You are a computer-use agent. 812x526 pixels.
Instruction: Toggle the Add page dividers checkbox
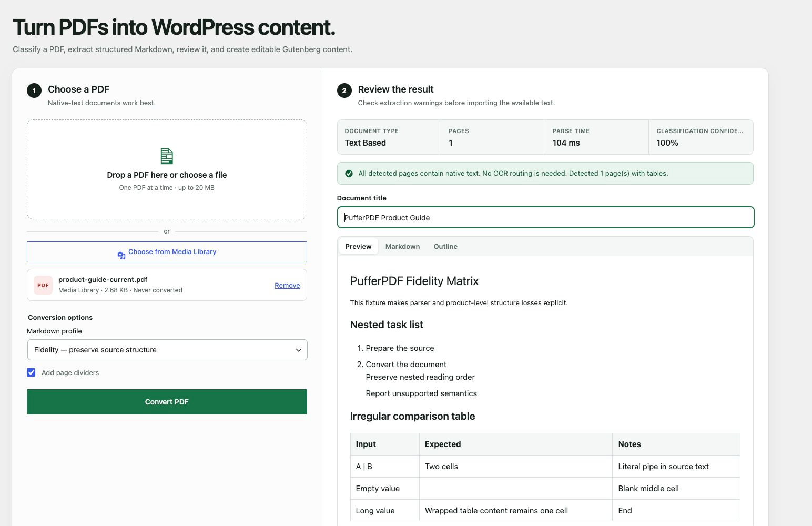click(31, 372)
